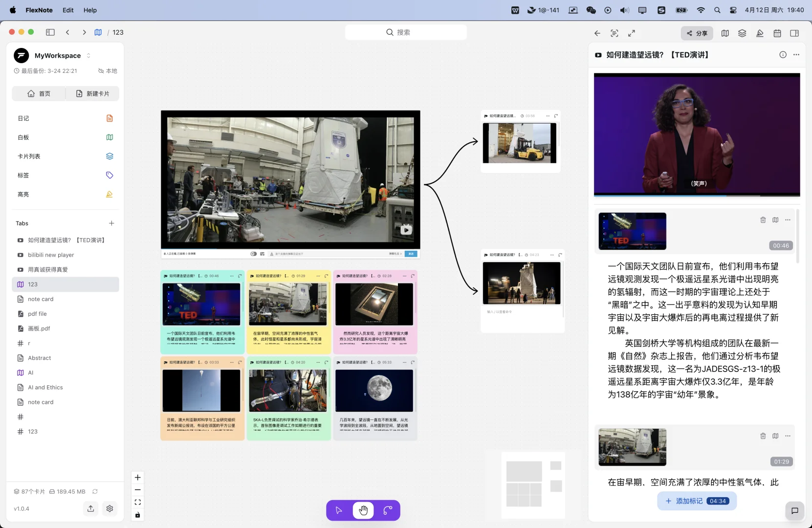Open more options for the 01:29 marker
Screen dimensions: 812x528
(x=788, y=436)
